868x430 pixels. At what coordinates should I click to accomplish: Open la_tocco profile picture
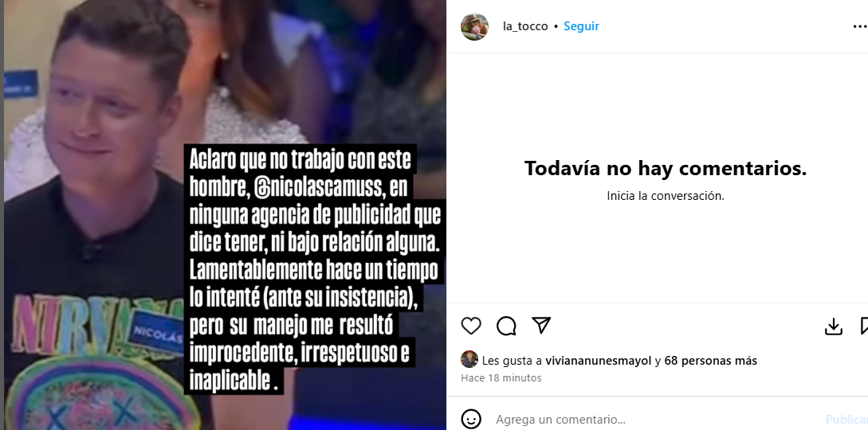pyautogui.click(x=474, y=26)
